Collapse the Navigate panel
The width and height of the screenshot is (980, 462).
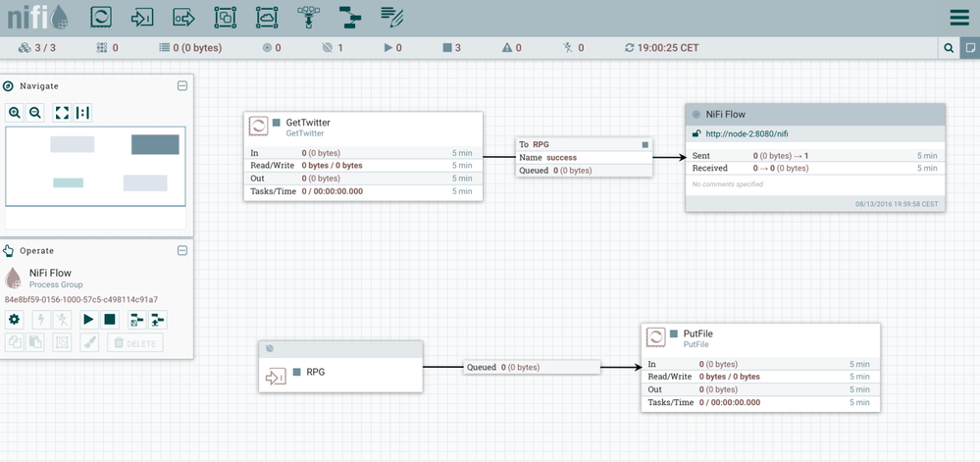[x=182, y=86]
